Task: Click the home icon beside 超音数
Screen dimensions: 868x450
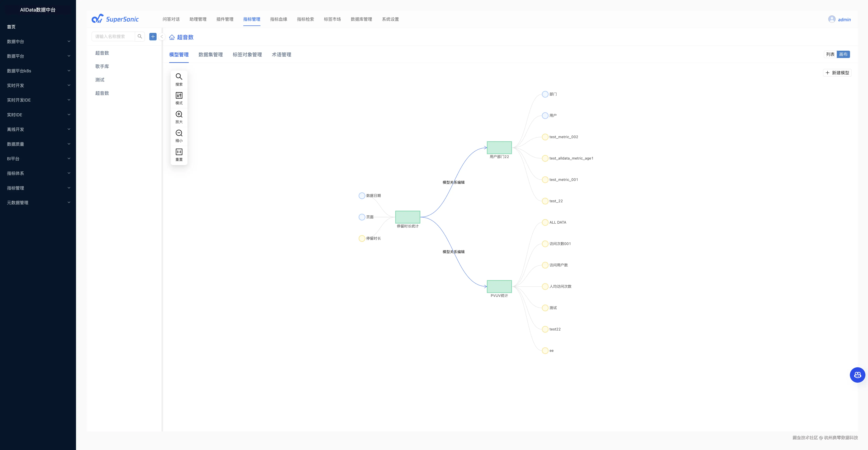Action: (172, 37)
